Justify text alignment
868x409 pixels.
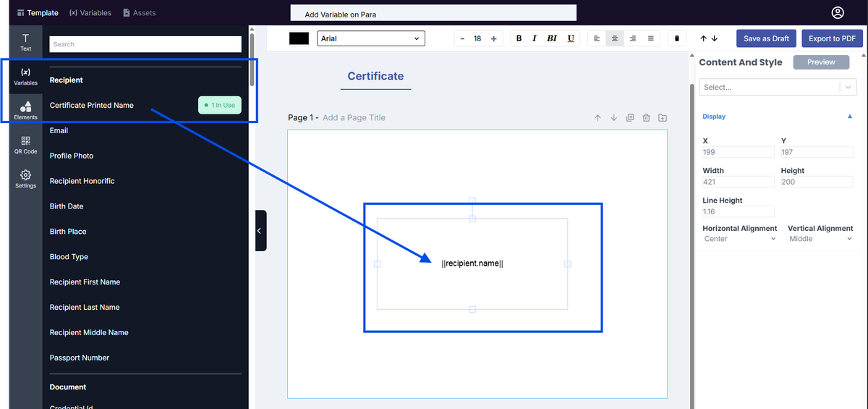[651, 38]
